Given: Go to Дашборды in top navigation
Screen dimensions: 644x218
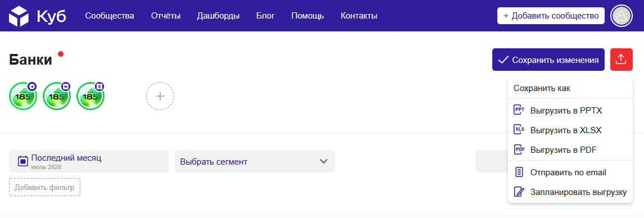Looking at the screenshot, I should (x=218, y=16).
